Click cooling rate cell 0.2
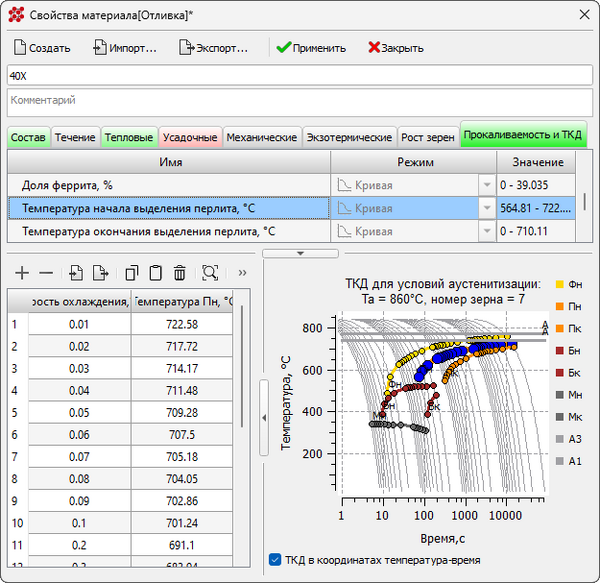Image resolution: width=600 pixels, height=583 pixels. click(x=79, y=545)
